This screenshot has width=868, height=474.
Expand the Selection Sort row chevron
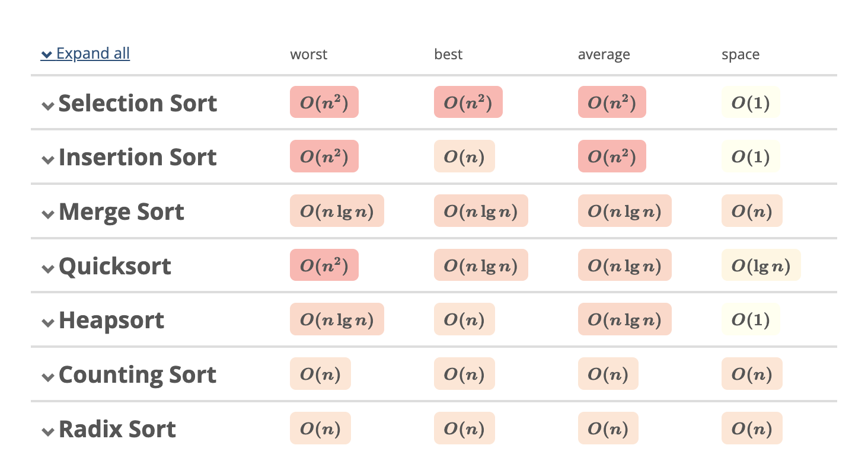(48, 105)
